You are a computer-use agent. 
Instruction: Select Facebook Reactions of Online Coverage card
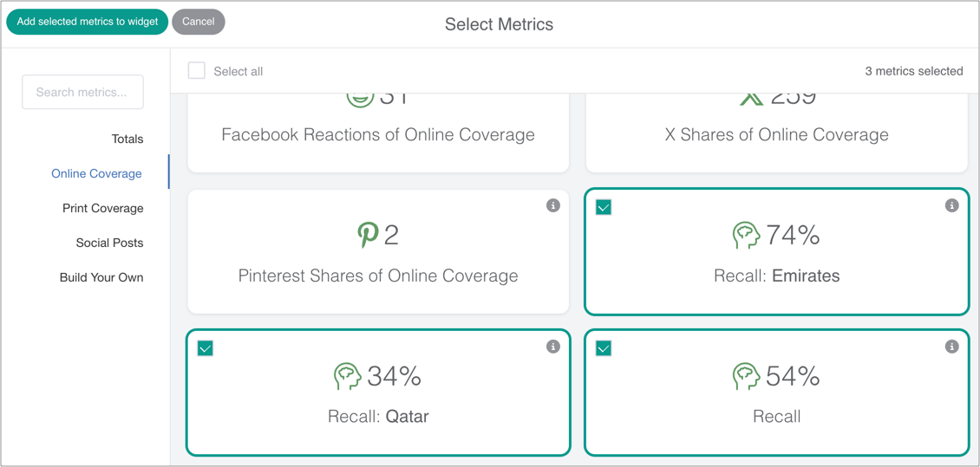[378, 134]
